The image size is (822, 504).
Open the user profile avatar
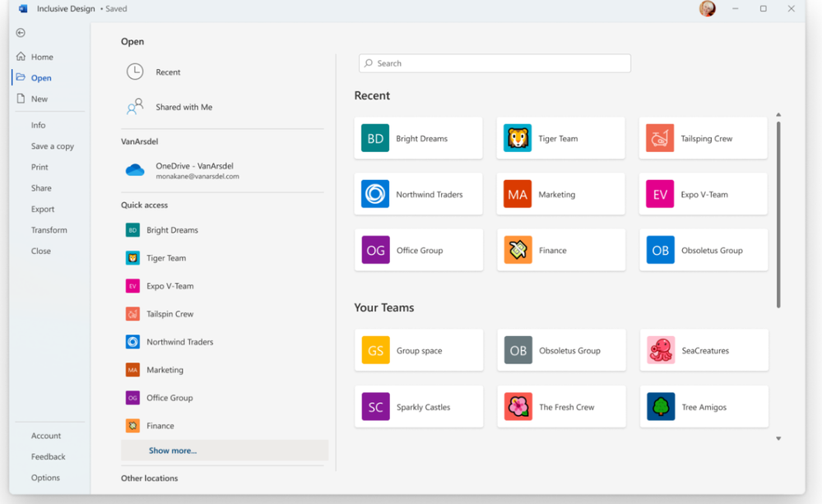707,8
